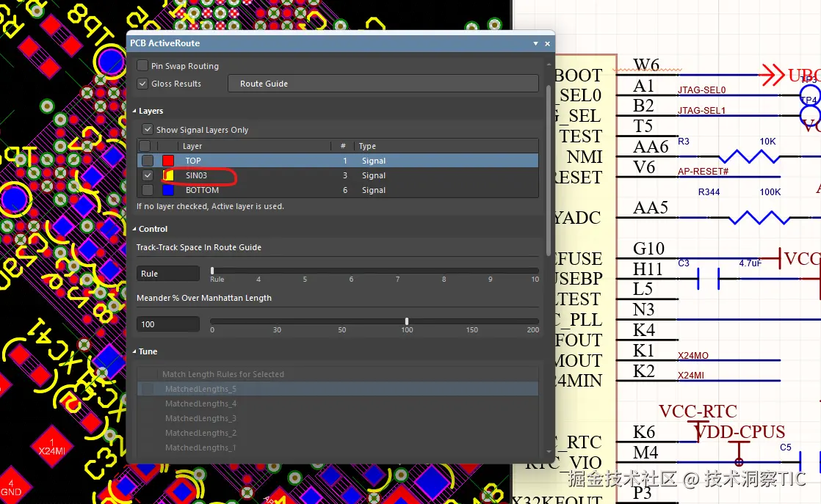Screen dimensions: 821x504
Task: Check the BOTTOM layer checkbox
Action: click(148, 190)
